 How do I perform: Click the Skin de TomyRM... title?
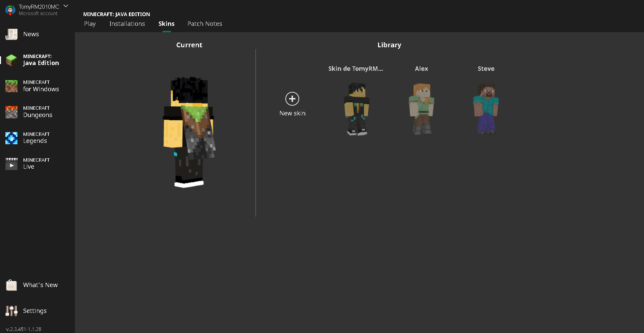click(x=356, y=69)
